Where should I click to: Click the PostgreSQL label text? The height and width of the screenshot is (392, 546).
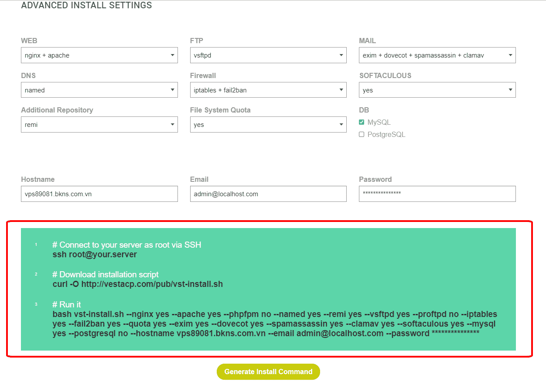[386, 135]
